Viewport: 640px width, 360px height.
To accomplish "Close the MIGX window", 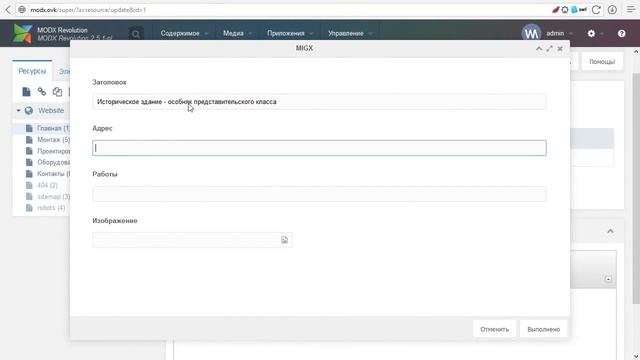I will [x=560, y=49].
